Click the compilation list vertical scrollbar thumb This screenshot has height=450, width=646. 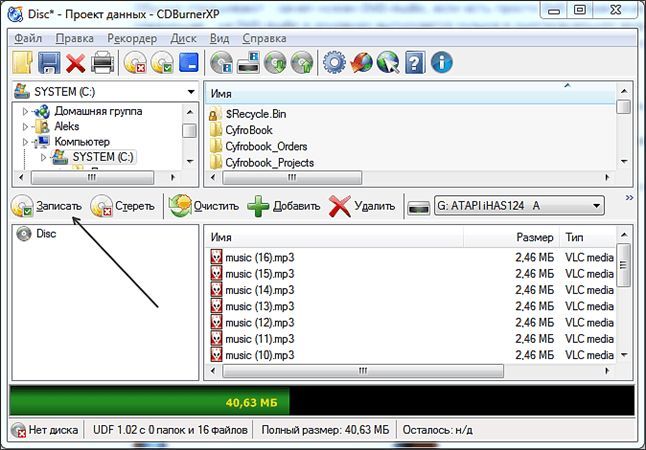624,265
